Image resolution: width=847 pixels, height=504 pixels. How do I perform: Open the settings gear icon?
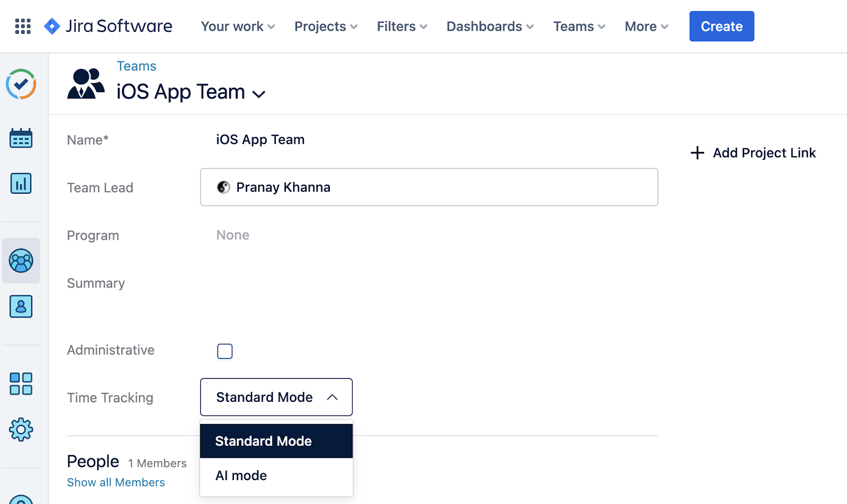(21, 429)
